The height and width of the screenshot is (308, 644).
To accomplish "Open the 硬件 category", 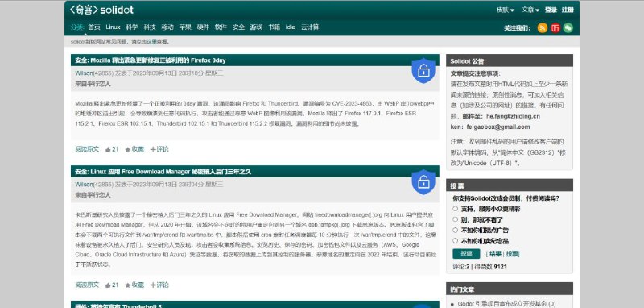I will [x=203, y=27].
